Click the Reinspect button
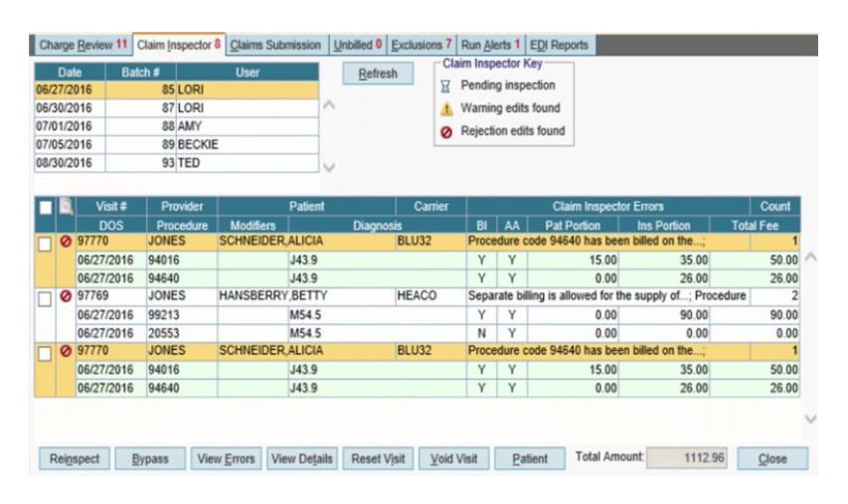848x504 pixels. pos(75,458)
